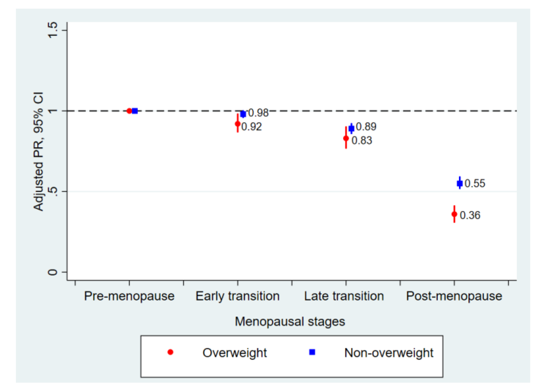The width and height of the screenshot is (551, 392).
Task: Pick the red Post-menopause data point
Action: click(454, 214)
